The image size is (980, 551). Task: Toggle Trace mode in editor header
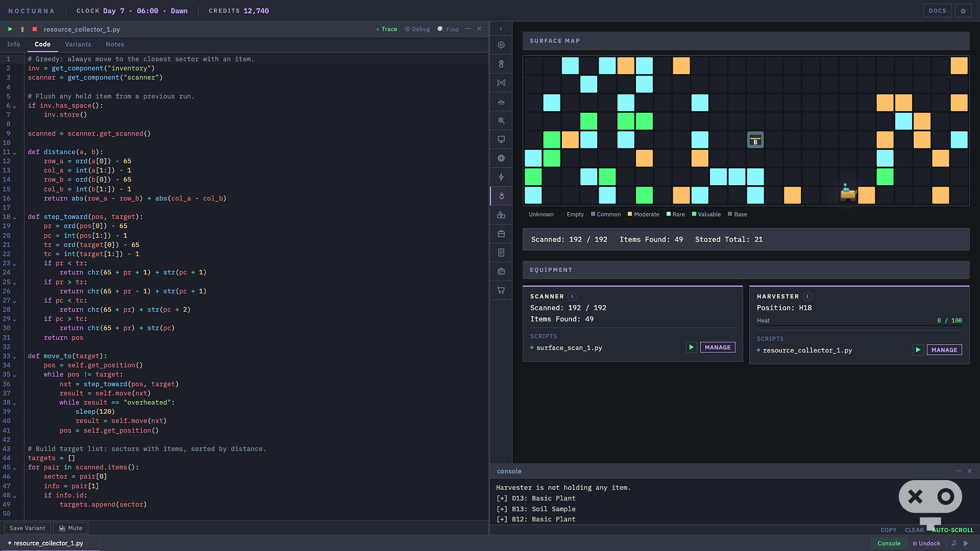pyautogui.click(x=386, y=29)
